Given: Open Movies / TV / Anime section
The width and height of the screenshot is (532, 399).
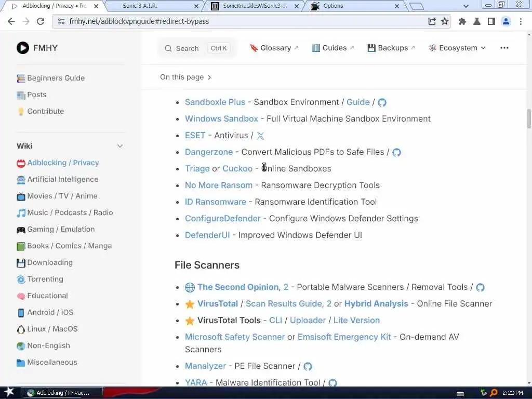Looking at the screenshot, I should tap(57, 196).
